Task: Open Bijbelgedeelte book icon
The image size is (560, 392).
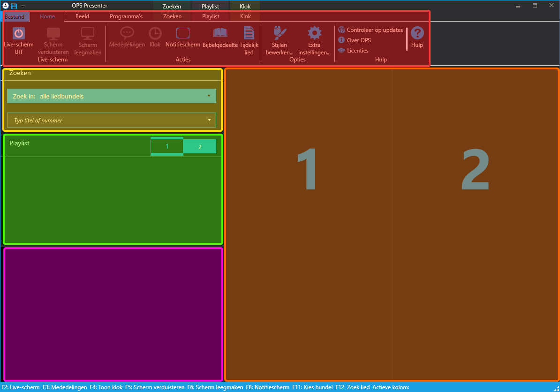Action: point(220,33)
